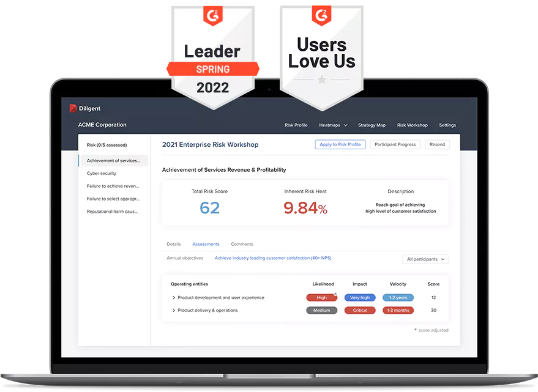Viewport: 538px width, 392px height.
Task: Open the Risk Profile menu item
Action: coord(296,125)
